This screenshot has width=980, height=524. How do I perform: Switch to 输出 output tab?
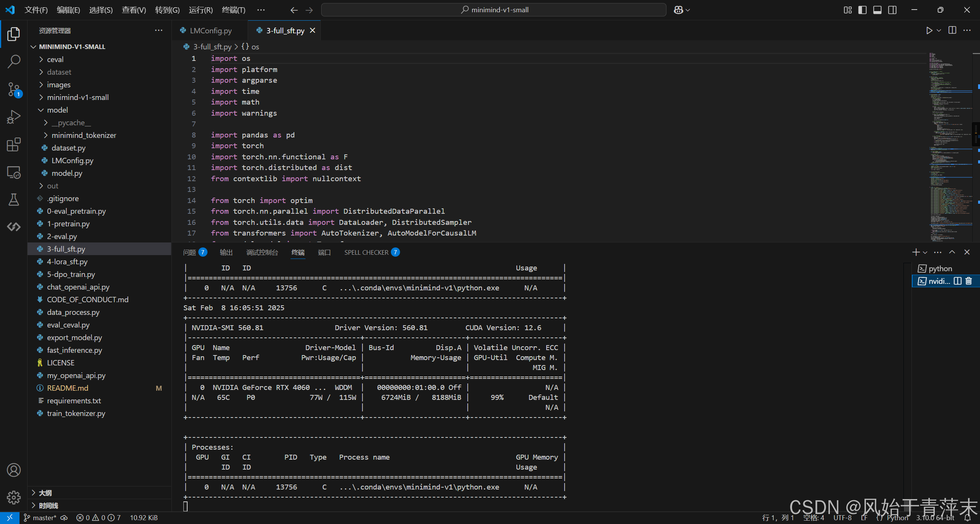226,252
